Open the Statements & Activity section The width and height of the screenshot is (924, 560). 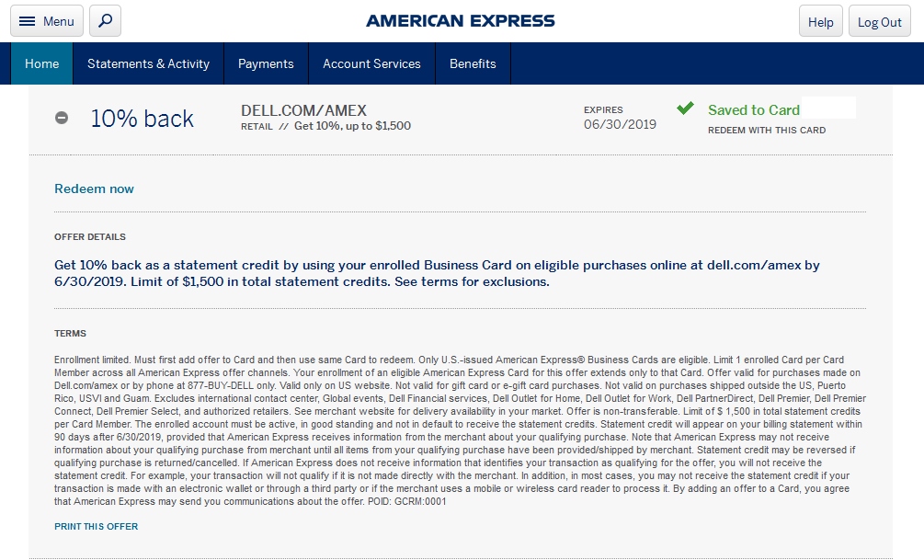(x=148, y=63)
